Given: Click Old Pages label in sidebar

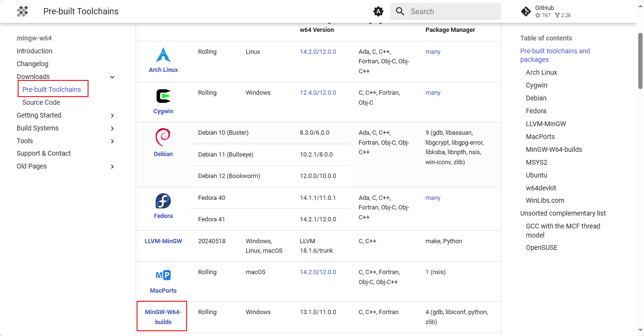Looking at the screenshot, I should click(31, 166).
